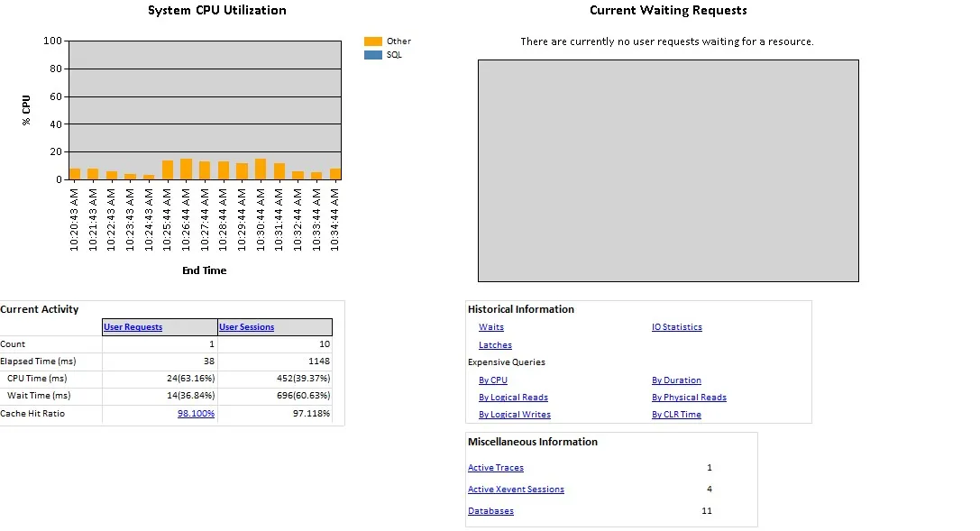Image resolution: width=980 pixels, height=531 pixels.
Task: Select the Databases count 11
Action: 707,511
